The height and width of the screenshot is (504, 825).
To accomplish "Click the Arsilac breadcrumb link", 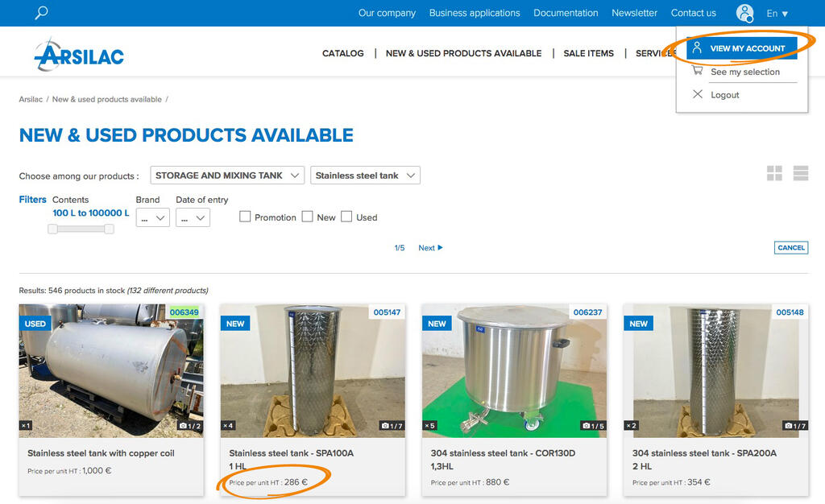I will coord(31,99).
